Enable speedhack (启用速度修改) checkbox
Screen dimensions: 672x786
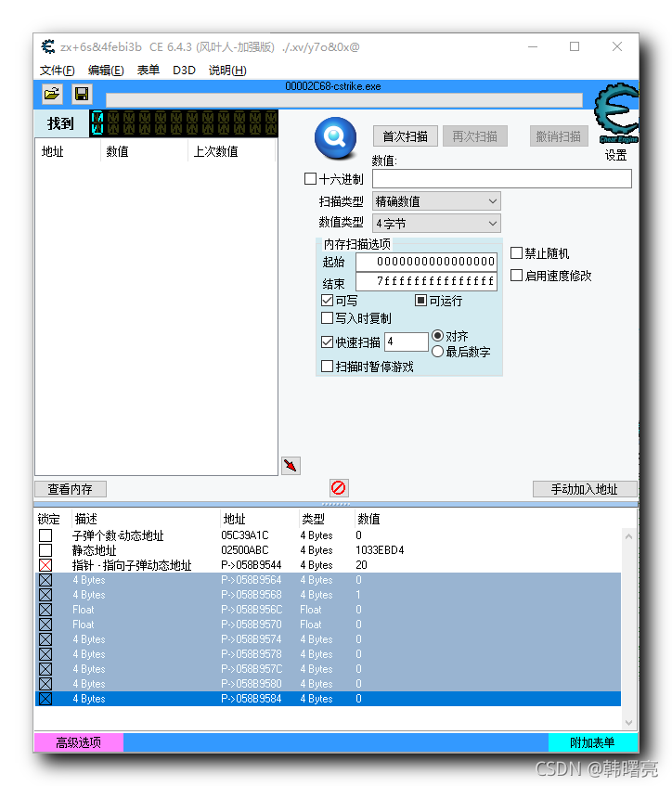click(517, 275)
